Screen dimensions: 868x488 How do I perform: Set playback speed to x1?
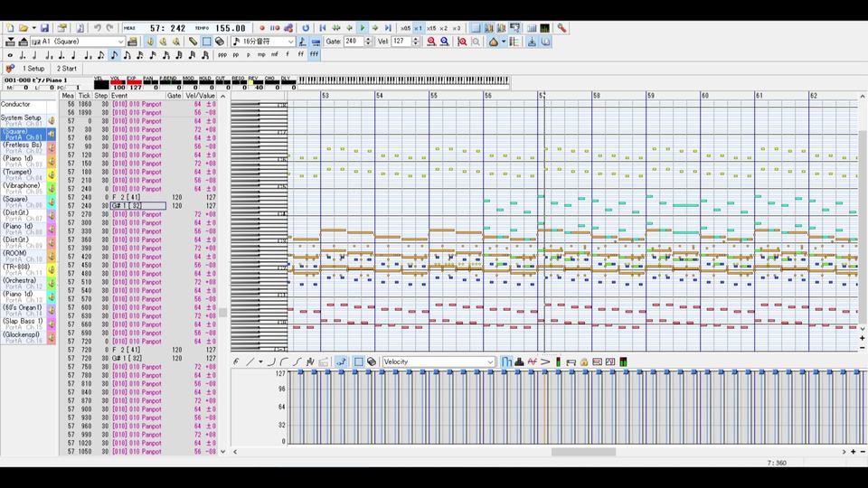point(419,28)
